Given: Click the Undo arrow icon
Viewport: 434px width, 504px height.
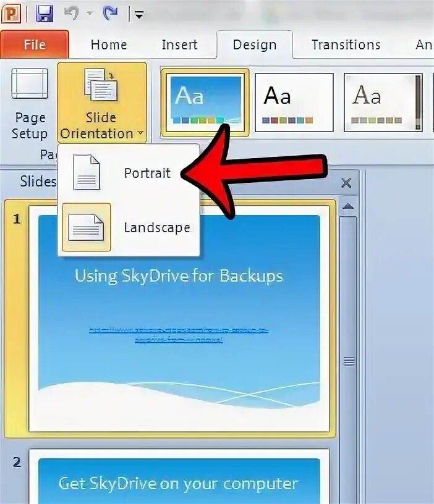Looking at the screenshot, I should (72, 13).
